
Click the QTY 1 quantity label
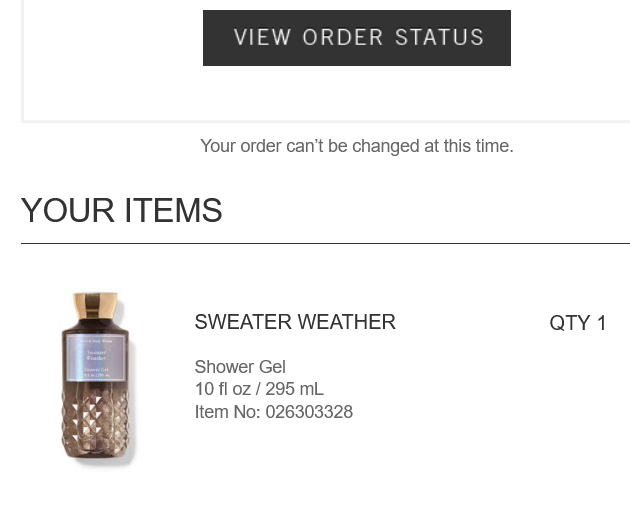(578, 323)
